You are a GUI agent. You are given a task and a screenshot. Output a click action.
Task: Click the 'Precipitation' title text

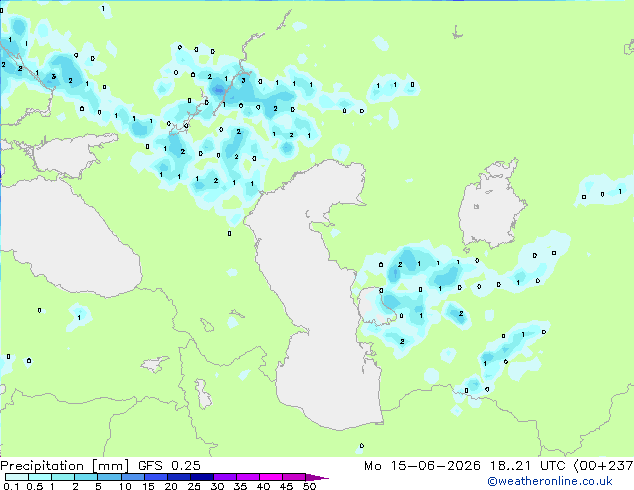point(42,466)
